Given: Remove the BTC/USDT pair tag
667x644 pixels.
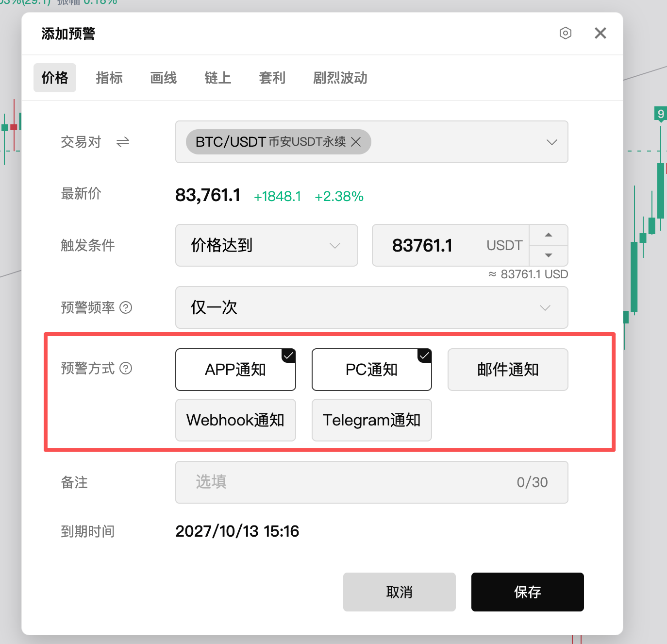Looking at the screenshot, I should [x=356, y=142].
